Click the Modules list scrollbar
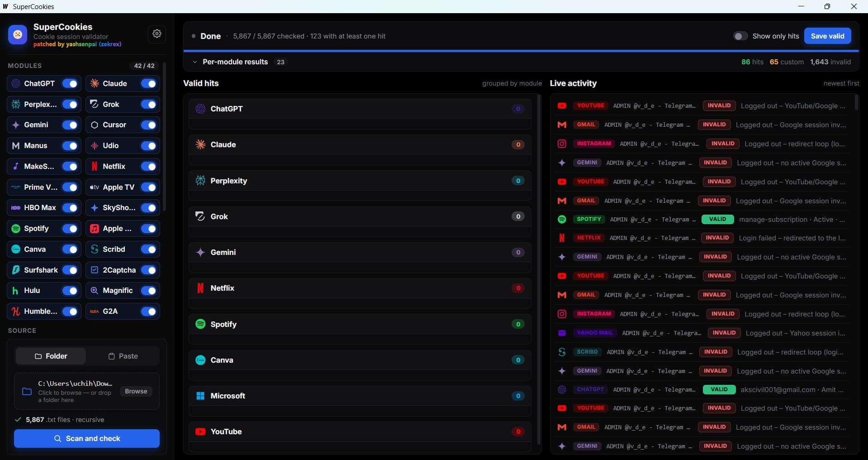The height and width of the screenshot is (460, 868). point(164,137)
